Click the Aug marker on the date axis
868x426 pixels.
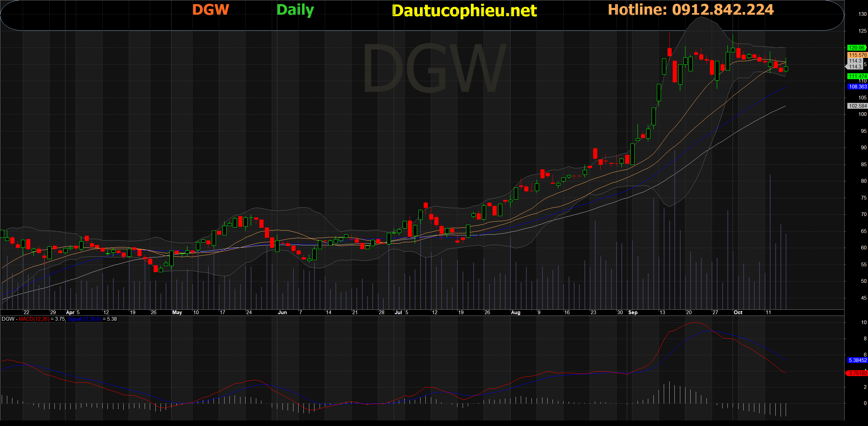[x=516, y=312]
